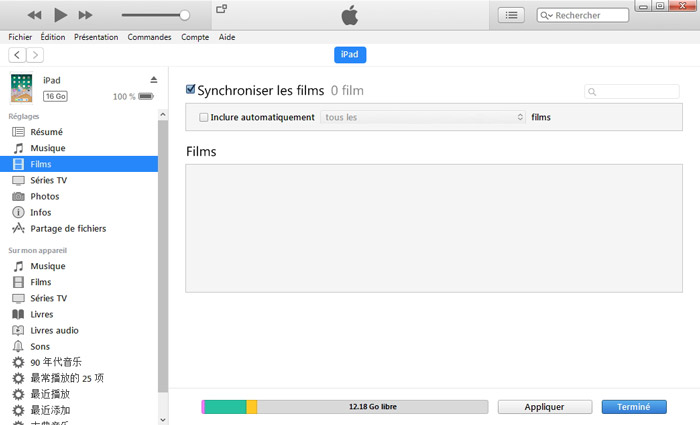This screenshot has width=700, height=425.
Task: Eject the iPad with the eject icon
Action: 154,79
